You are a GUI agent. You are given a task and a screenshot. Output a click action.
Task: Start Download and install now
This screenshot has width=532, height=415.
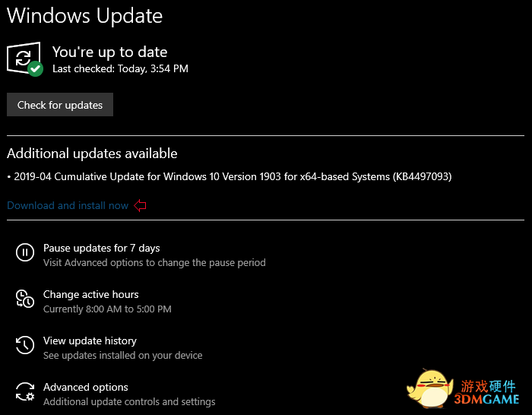tap(68, 205)
